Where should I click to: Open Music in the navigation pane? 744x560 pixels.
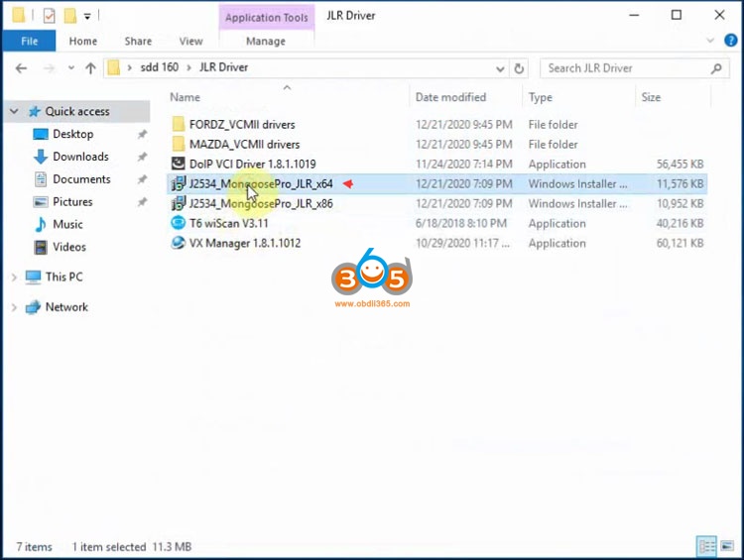tap(67, 224)
